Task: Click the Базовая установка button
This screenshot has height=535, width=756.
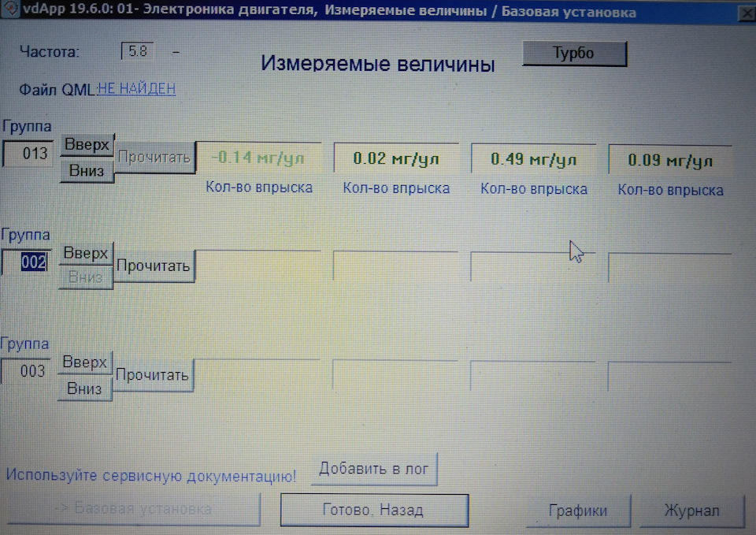Action: pyautogui.click(x=134, y=509)
